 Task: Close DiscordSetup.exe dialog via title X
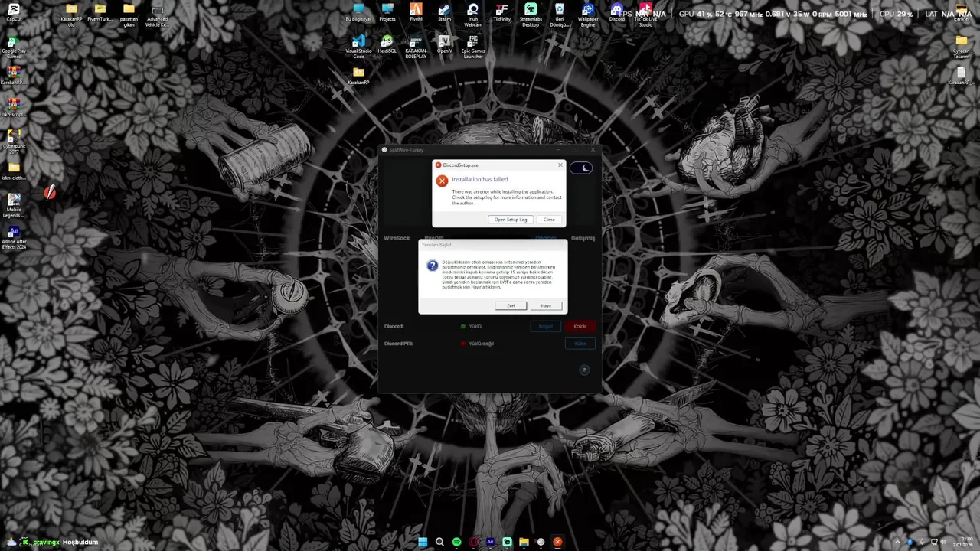(560, 165)
